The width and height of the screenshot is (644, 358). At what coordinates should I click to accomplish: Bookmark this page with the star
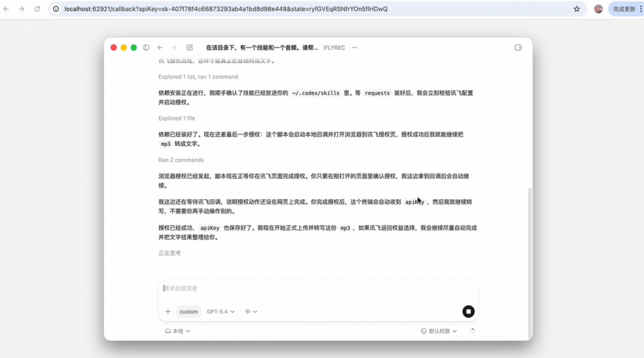576,8
